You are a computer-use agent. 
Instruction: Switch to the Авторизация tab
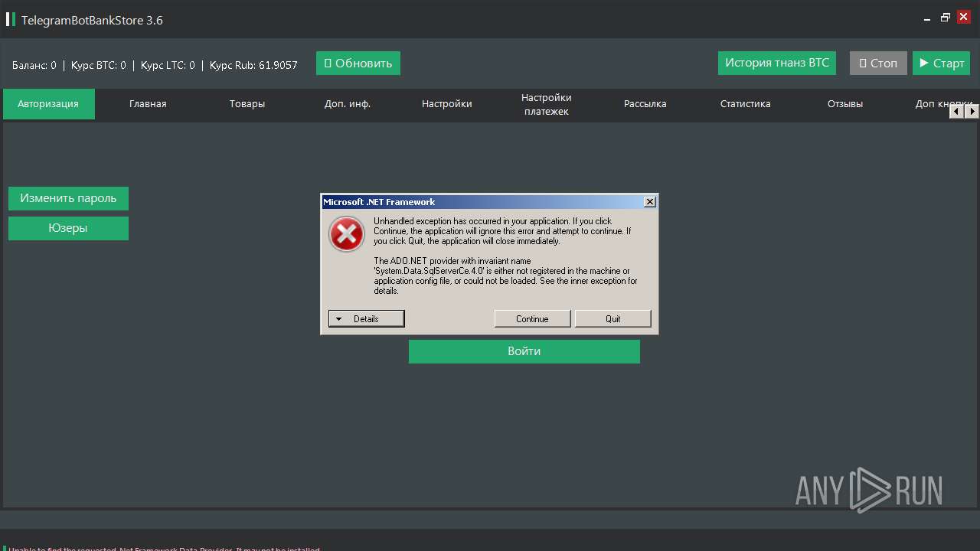[49, 104]
